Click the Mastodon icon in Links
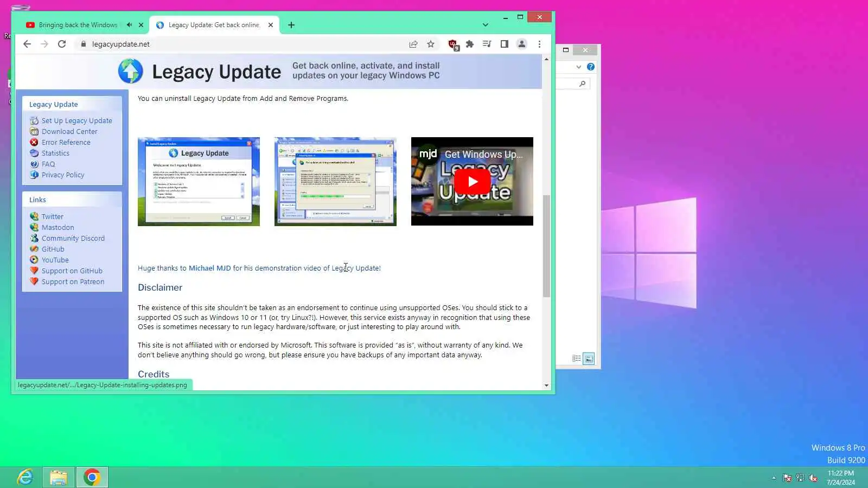This screenshot has height=488, width=868. (34, 227)
